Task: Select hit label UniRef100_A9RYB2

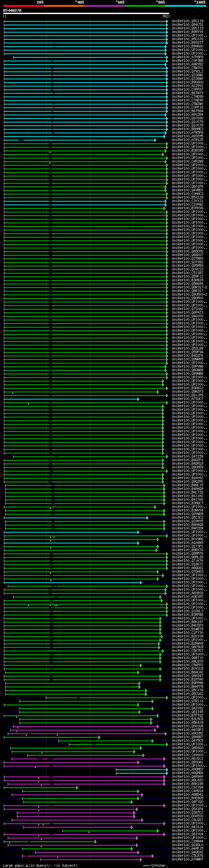Action: point(187,64)
